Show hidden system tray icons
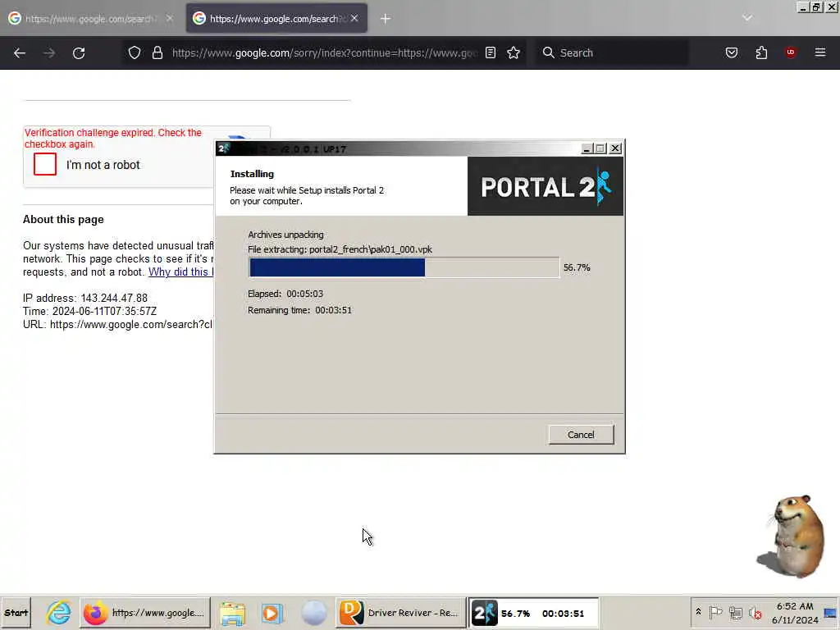 pos(699,612)
